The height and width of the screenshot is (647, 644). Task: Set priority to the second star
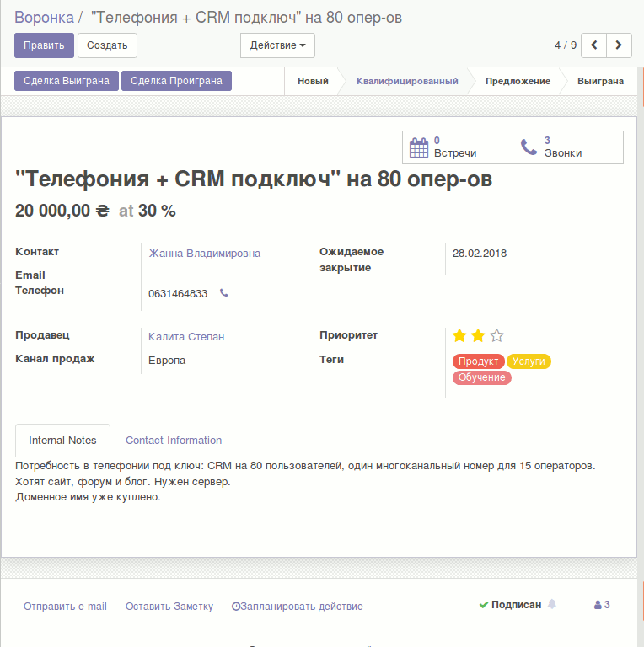[478, 335]
